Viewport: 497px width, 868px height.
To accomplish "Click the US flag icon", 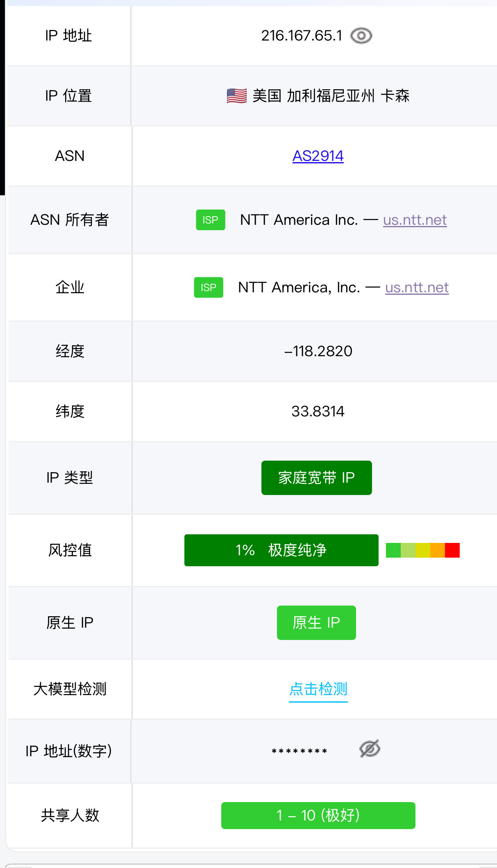I will coord(237,96).
